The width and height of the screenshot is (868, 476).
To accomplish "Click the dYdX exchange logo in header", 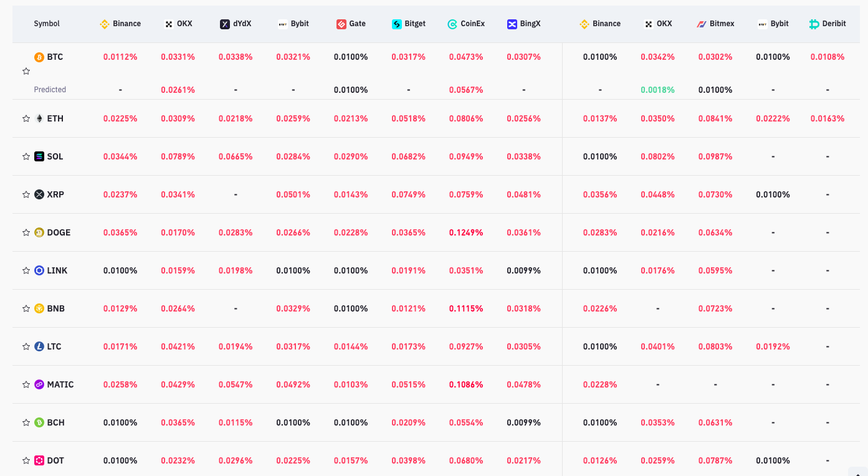I will (x=225, y=24).
